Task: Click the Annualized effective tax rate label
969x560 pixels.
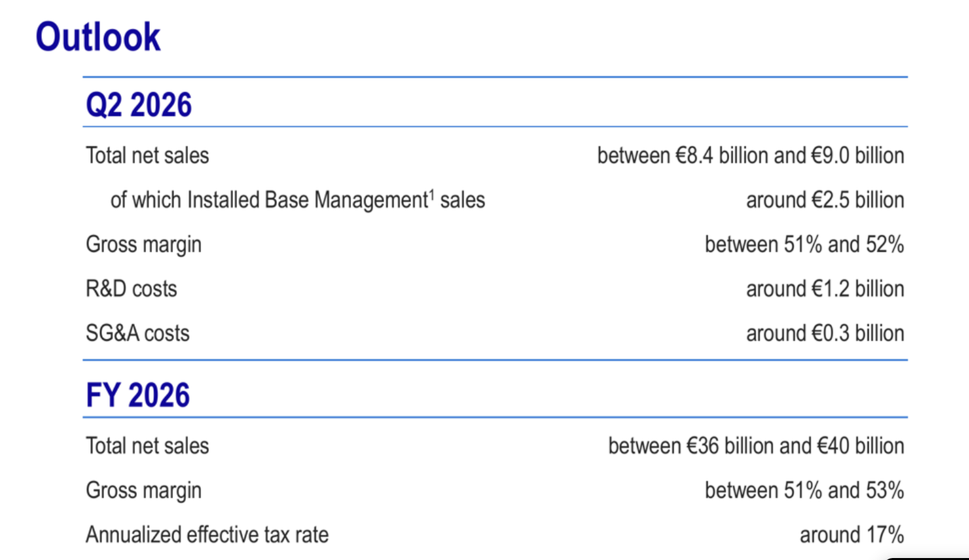Action: 207,535
